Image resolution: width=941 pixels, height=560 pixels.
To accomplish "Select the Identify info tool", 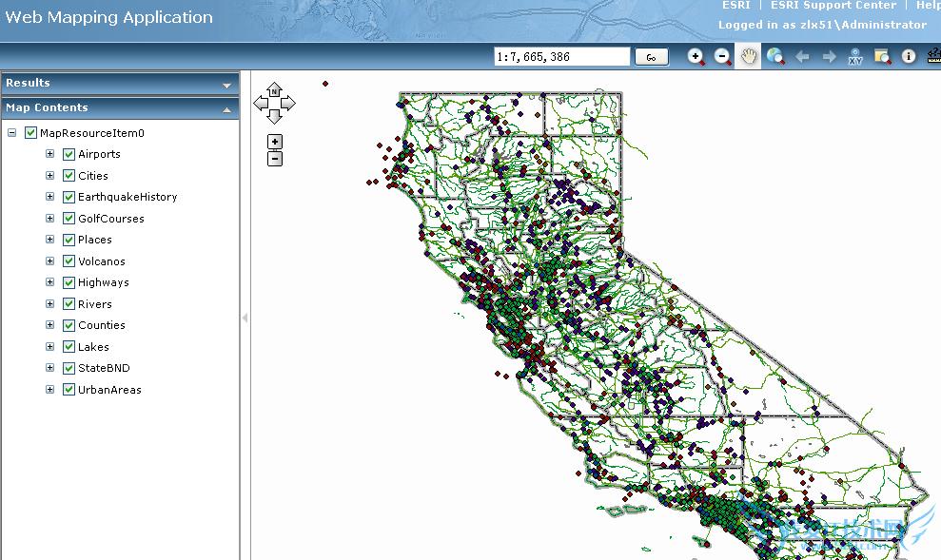I will 909,56.
